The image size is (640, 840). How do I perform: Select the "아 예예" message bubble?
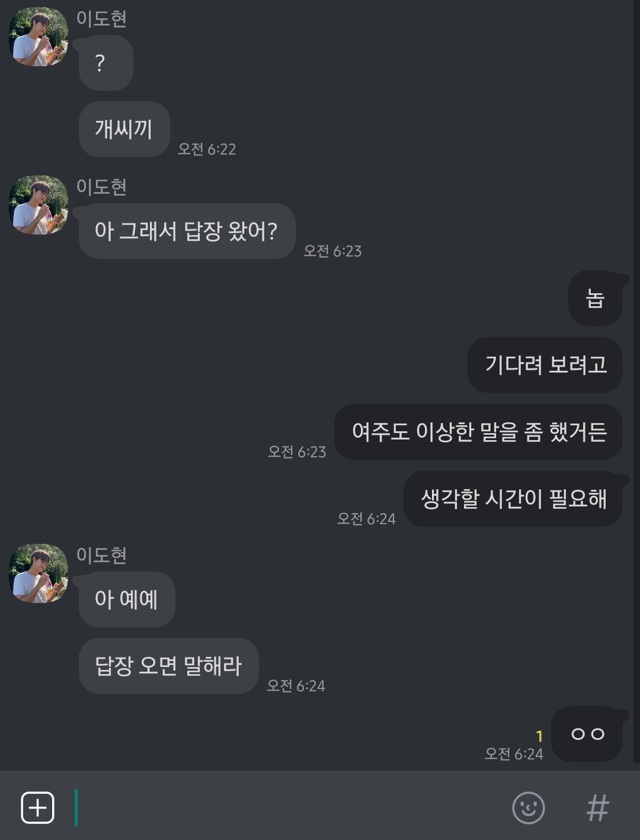[127, 599]
